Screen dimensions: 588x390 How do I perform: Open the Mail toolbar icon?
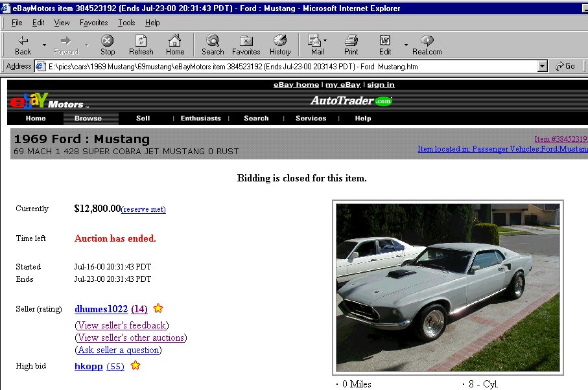tap(314, 40)
